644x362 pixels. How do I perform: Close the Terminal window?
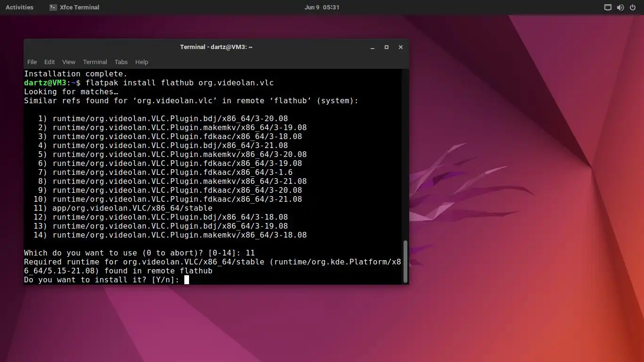coord(401,47)
